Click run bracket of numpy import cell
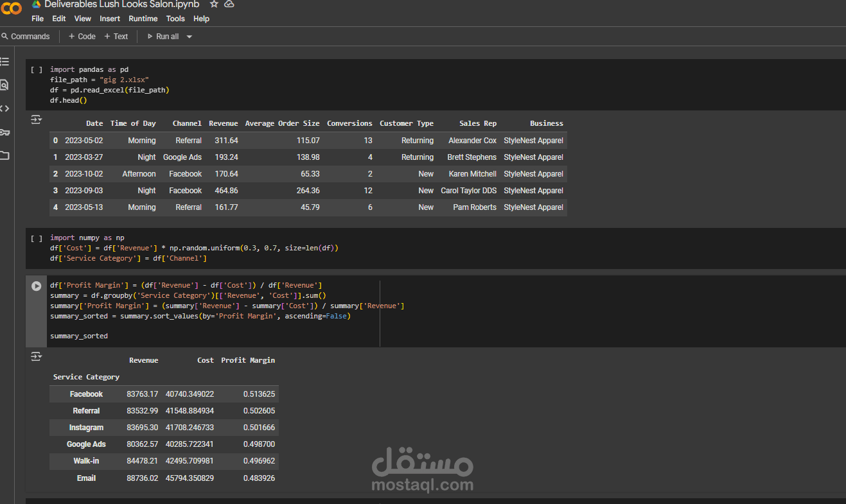 pos(37,238)
